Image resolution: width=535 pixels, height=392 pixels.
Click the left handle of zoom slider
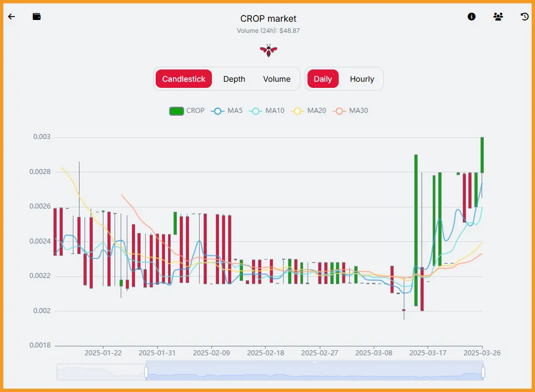point(146,372)
